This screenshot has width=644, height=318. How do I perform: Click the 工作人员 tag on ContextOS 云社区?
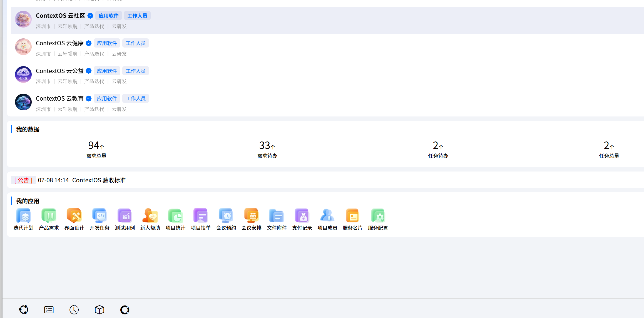click(137, 16)
